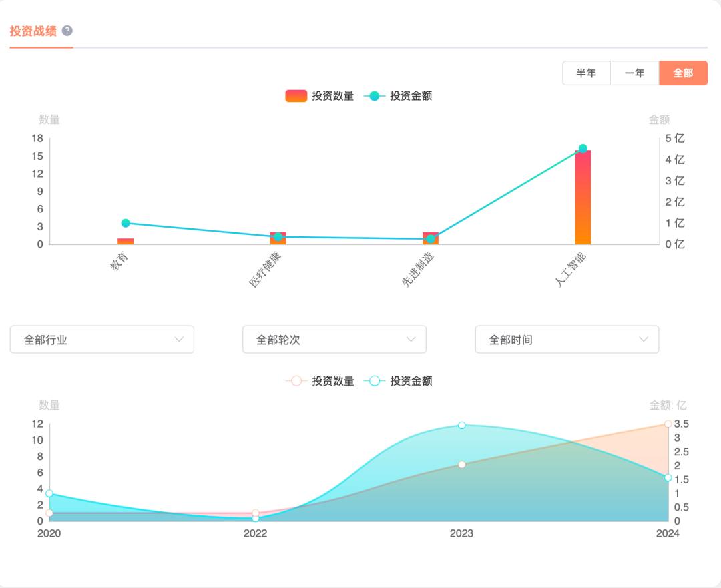The height and width of the screenshot is (588, 721).
Task: Toggle 投资数量 legend in the bar chart
Action: 320,96
